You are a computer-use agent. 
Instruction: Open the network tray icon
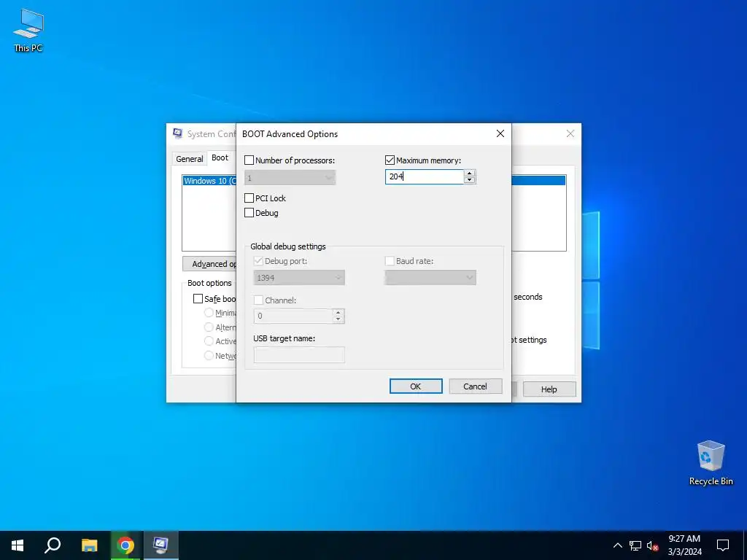(x=635, y=545)
